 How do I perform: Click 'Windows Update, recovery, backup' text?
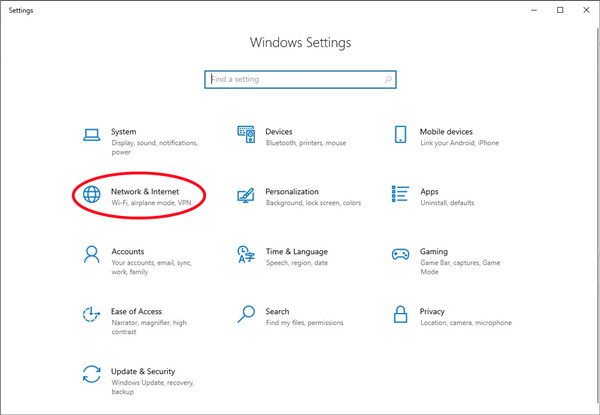tap(153, 387)
